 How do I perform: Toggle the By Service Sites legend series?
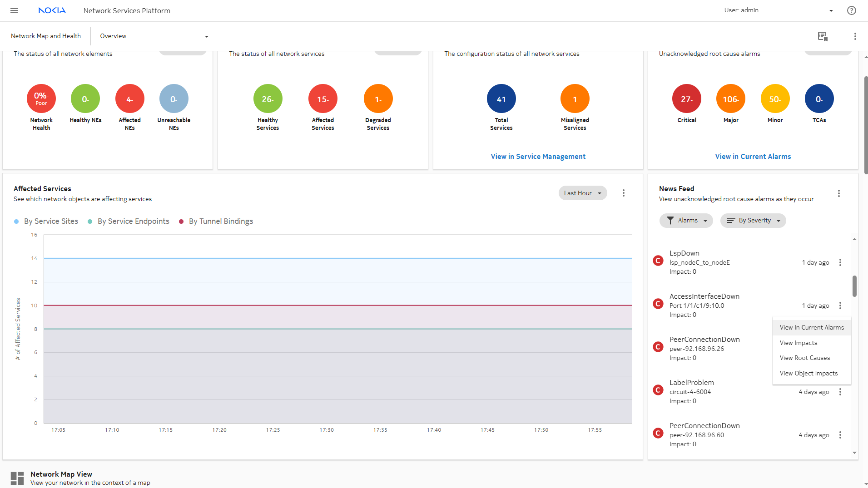pos(46,222)
